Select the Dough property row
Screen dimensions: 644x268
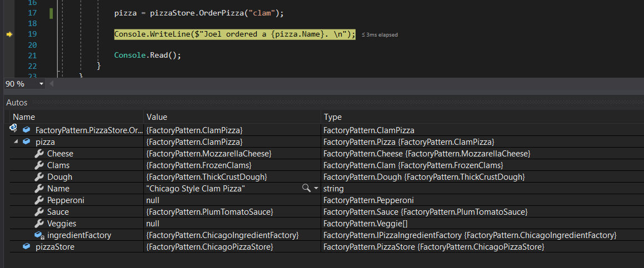[x=327, y=177]
